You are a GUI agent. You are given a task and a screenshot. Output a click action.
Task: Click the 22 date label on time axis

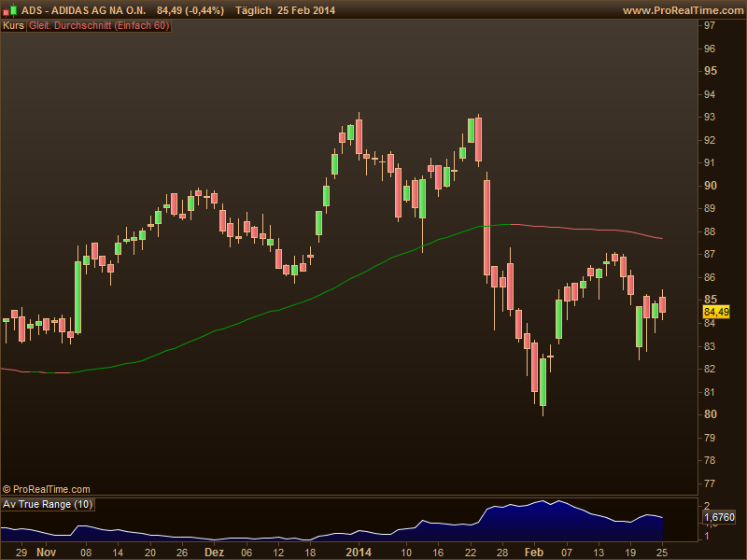471,553
